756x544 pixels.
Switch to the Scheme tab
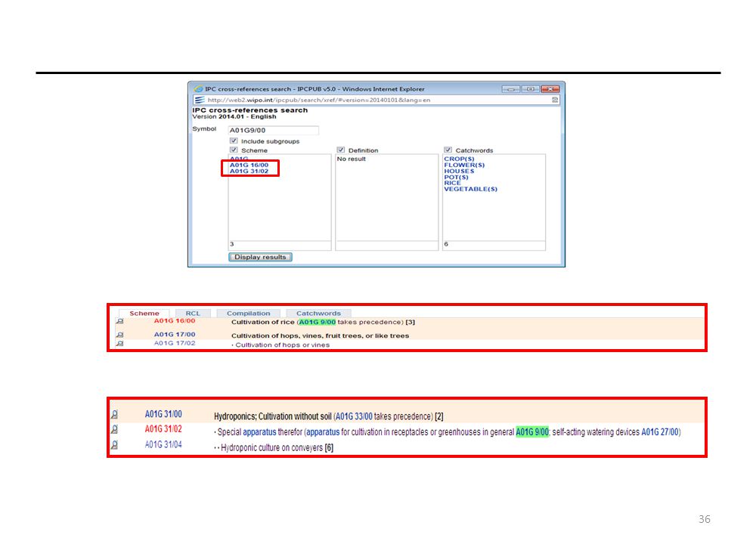144,314
